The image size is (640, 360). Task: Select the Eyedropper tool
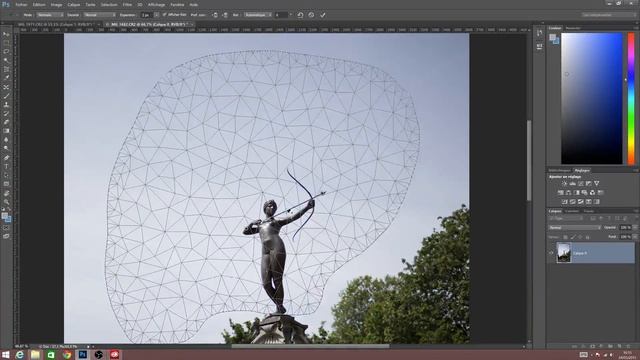pyautogui.click(x=6, y=78)
